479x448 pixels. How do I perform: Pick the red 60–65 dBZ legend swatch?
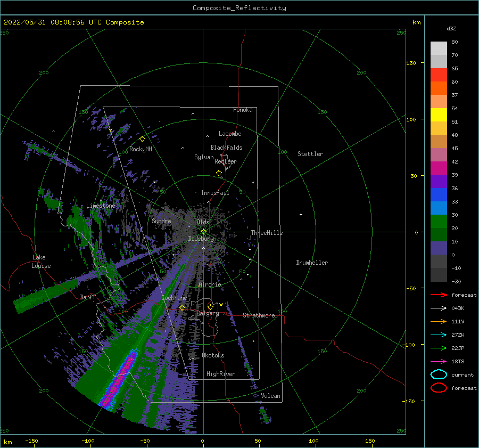click(439, 75)
